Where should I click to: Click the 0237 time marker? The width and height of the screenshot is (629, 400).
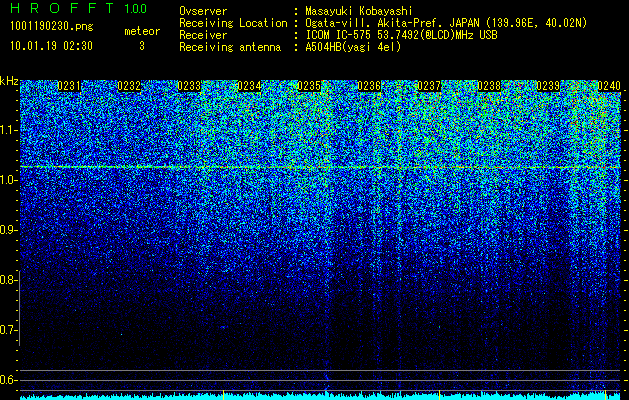point(429,86)
